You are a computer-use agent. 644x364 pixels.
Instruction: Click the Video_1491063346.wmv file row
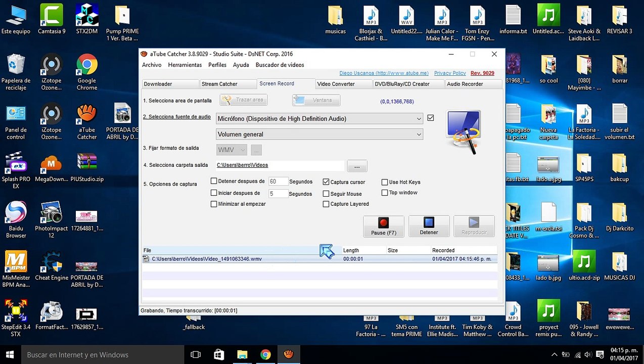tap(319, 259)
